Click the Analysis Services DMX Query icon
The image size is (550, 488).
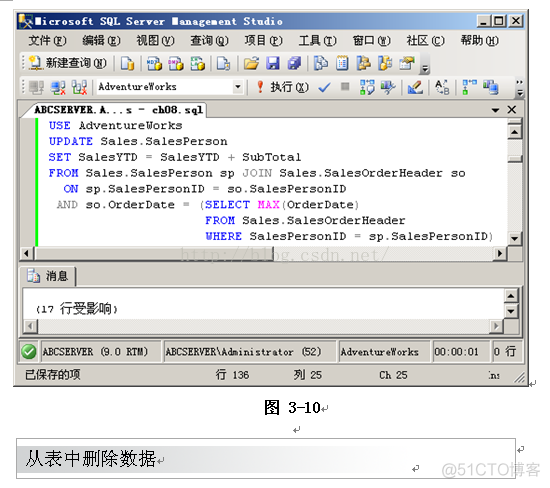(176, 63)
